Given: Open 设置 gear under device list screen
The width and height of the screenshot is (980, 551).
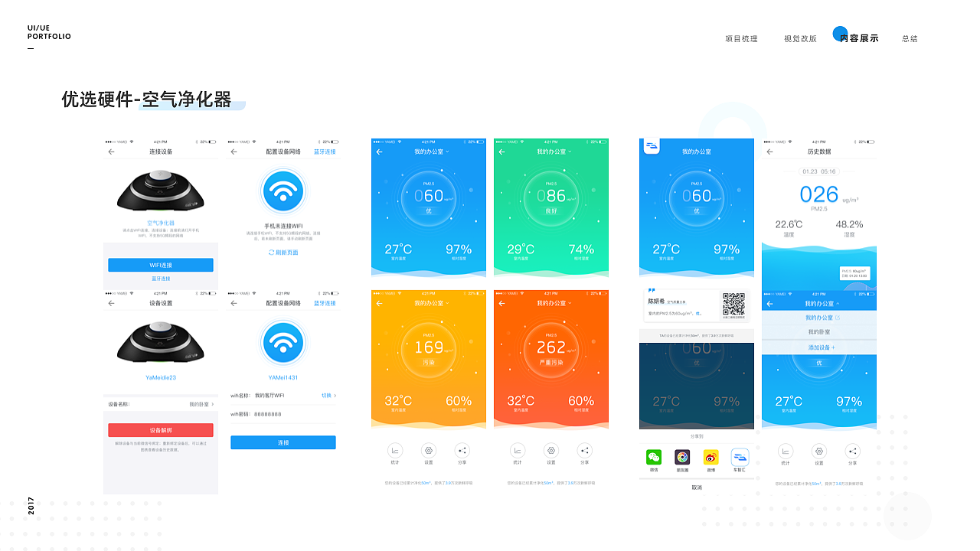Looking at the screenshot, I should click(819, 451).
